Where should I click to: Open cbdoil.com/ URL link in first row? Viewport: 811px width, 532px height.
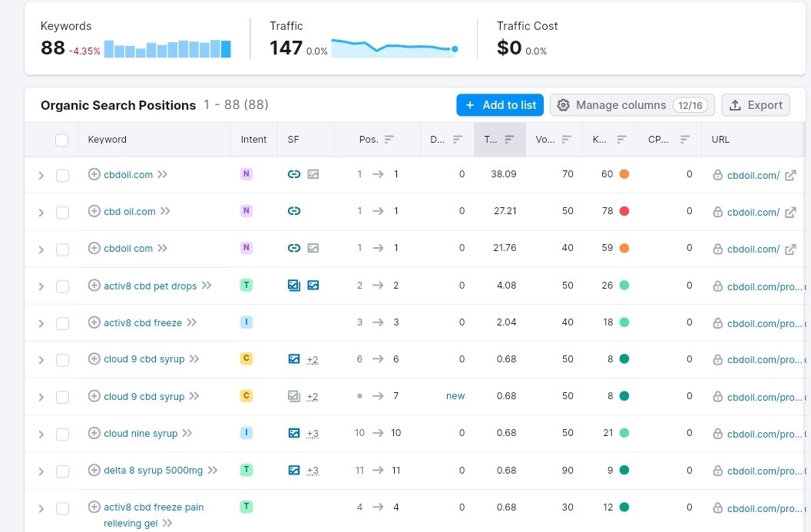click(753, 175)
